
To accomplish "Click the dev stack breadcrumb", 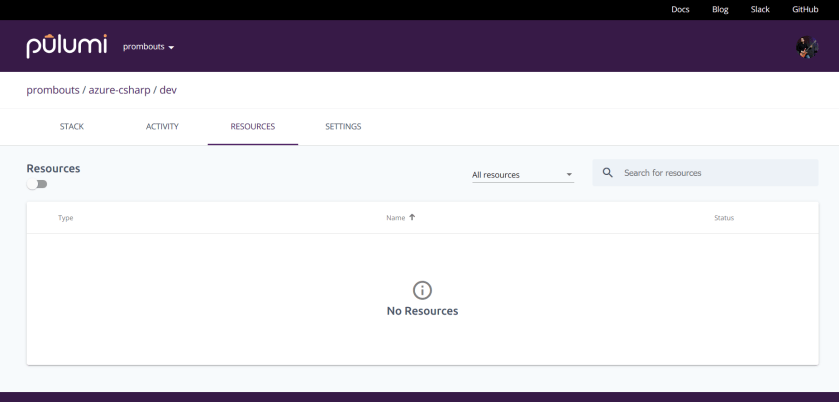I will [168, 90].
